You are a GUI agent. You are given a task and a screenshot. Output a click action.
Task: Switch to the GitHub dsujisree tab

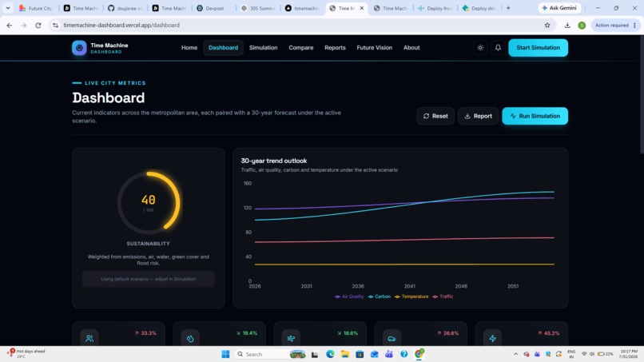click(x=125, y=8)
